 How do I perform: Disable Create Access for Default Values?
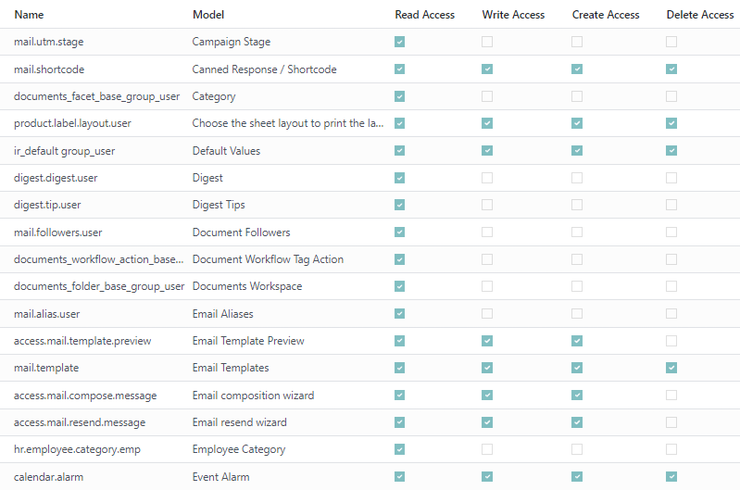(577, 151)
